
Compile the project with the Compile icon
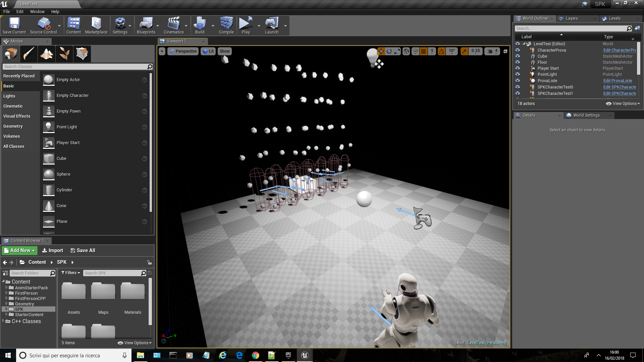coord(226,25)
